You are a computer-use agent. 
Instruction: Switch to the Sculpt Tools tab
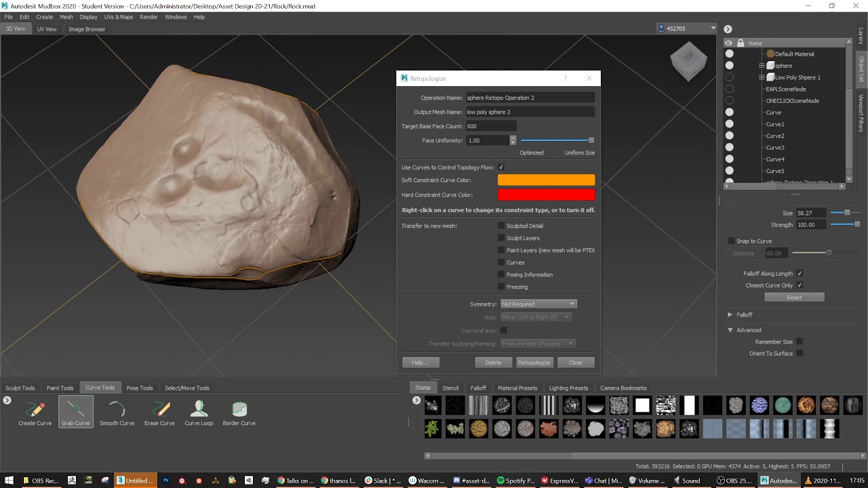pyautogui.click(x=20, y=388)
